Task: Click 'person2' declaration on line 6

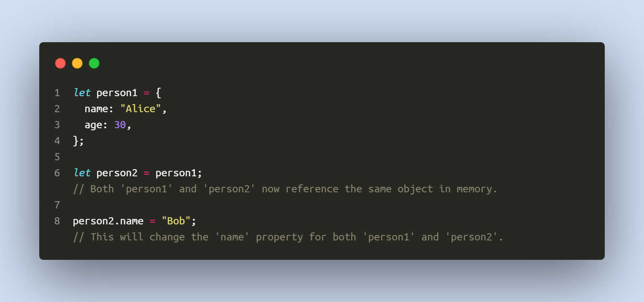Action: [x=117, y=173]
